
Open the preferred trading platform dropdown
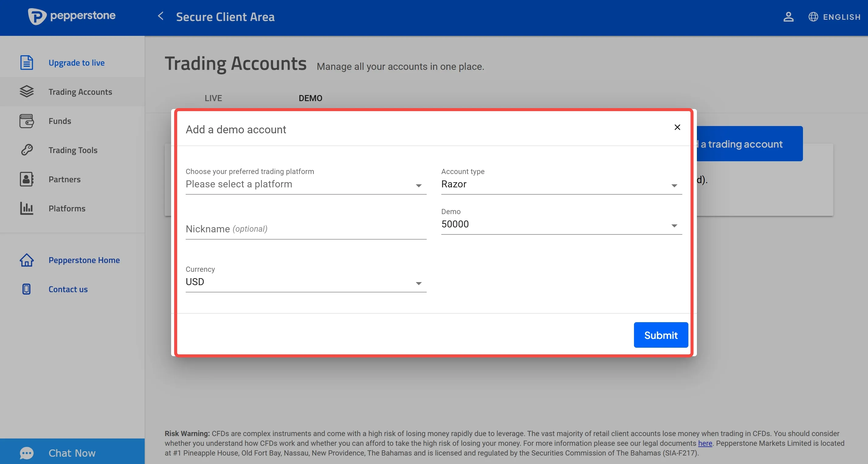(x=306, y=184)
